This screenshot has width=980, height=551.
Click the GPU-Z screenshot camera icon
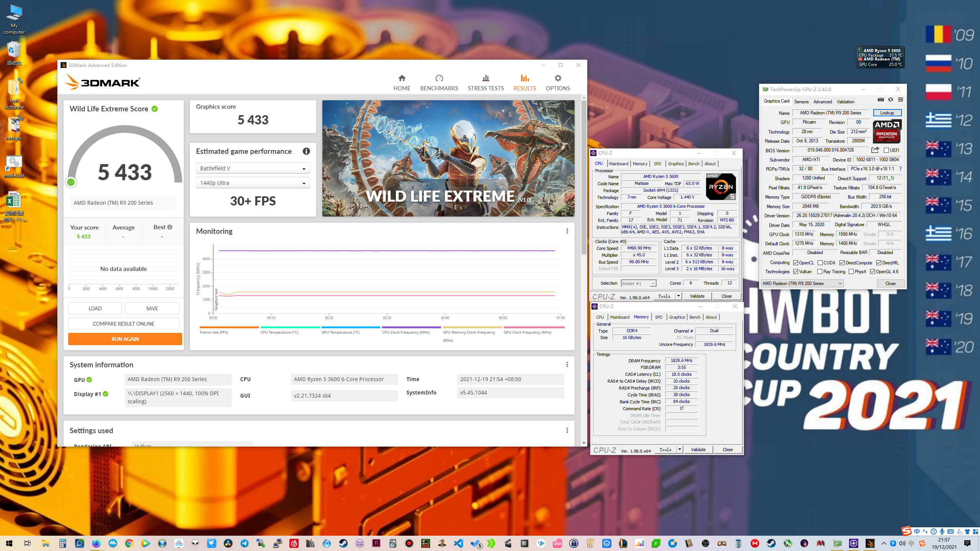(881, 100)
